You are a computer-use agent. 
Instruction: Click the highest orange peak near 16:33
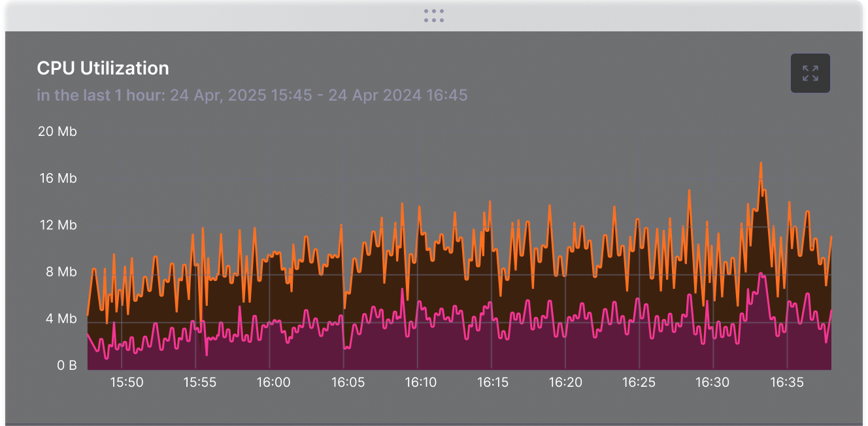tap(761, 164)
